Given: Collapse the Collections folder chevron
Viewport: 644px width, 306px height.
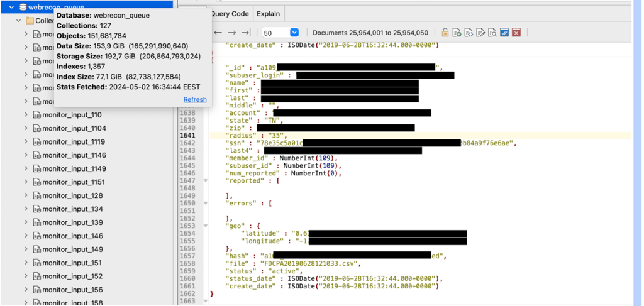Looking at the screenshot, I should pos(18,21).
